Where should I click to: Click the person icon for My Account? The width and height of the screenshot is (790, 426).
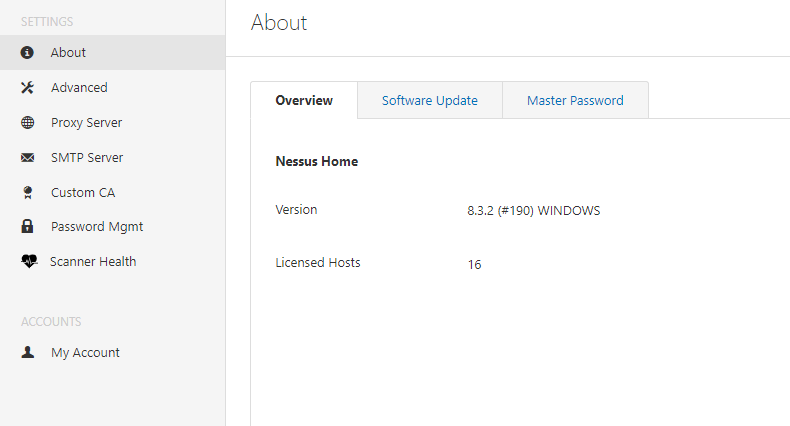[28, 353]
